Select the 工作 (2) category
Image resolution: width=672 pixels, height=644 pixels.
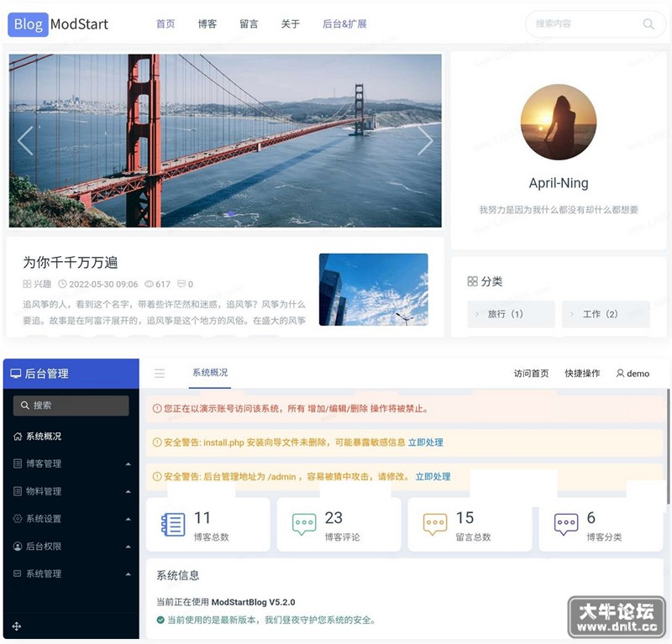tap(606, 314)
